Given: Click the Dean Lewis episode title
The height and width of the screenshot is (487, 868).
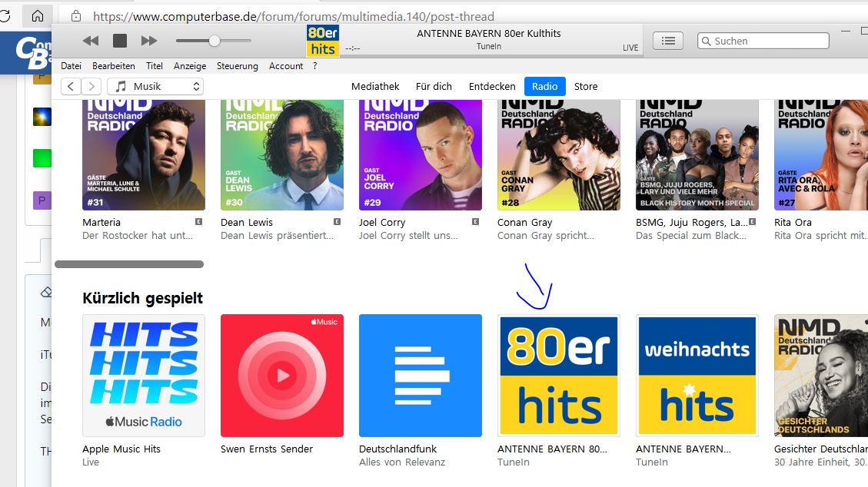Looking at the screenshot, I should tap(247, 222).
